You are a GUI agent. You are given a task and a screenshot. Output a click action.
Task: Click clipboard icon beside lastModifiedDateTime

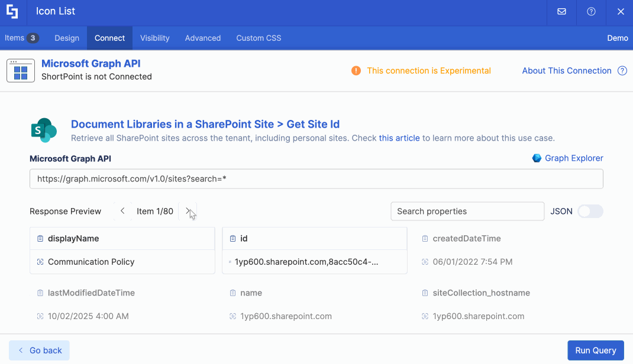point(40,293)
